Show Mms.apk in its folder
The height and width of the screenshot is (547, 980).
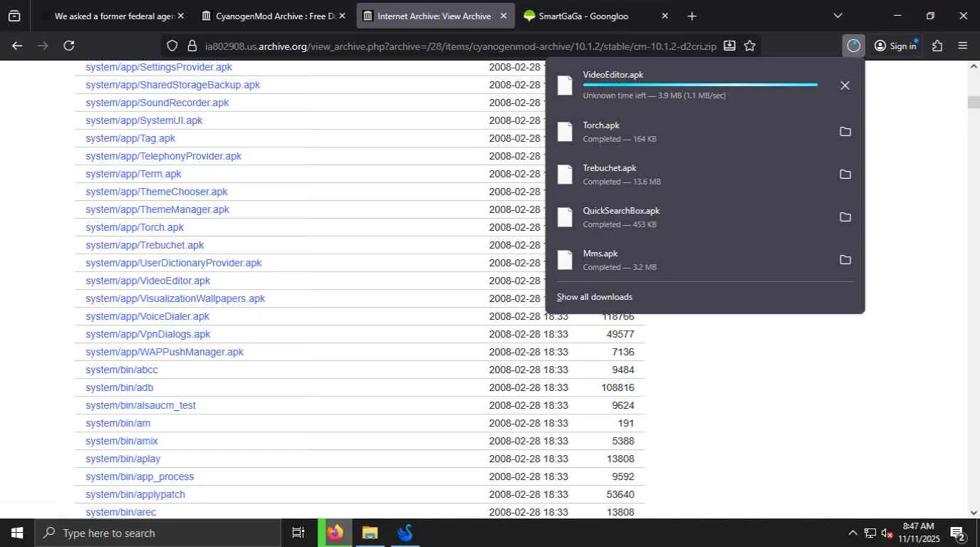pyautogui.click(x=845, y=260)
